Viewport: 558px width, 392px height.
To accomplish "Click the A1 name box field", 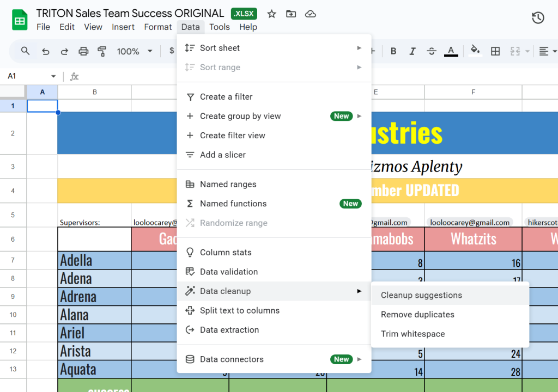I will click(27, 76).
